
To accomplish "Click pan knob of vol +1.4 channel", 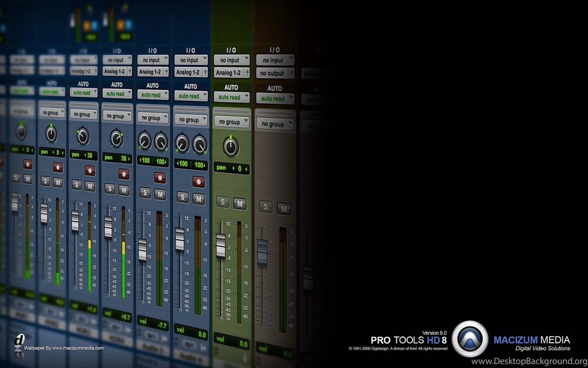I will (83, 137).
